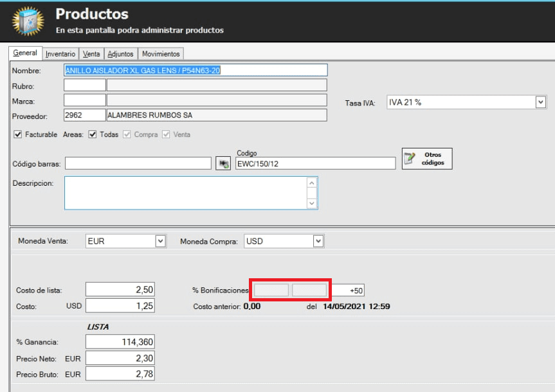555x392 pixels.
Task: Expand the Tasa IVA dropdown
Action: point(540,102)
